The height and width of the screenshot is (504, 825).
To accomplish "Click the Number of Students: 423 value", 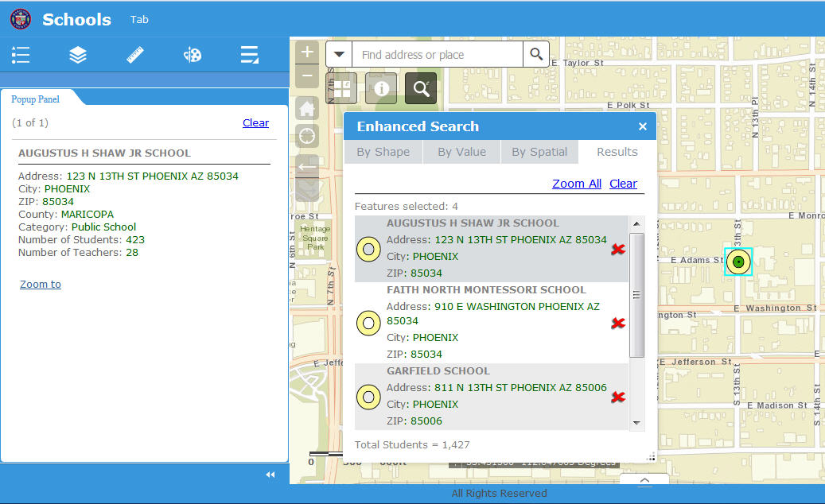I will click(135, 239).
